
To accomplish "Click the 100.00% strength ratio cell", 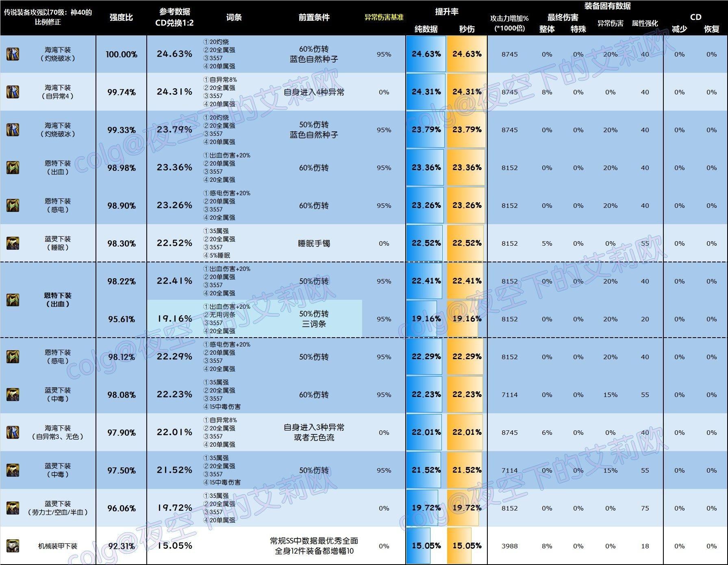I will 121,54.
